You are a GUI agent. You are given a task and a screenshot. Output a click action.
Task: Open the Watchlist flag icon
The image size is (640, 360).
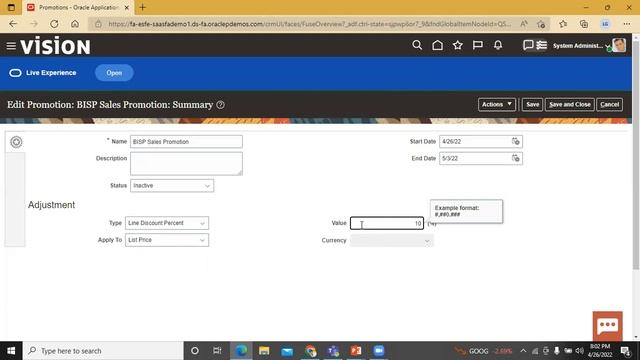(478, 45)
